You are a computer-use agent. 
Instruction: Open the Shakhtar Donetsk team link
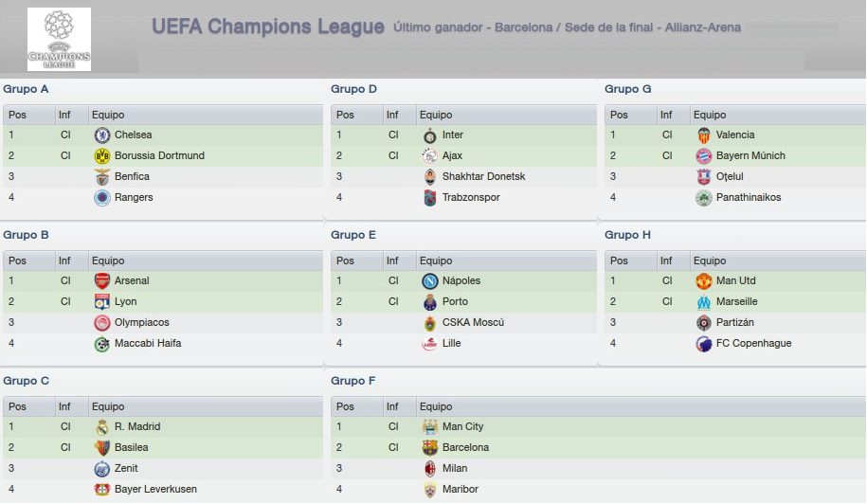point(483,176)
